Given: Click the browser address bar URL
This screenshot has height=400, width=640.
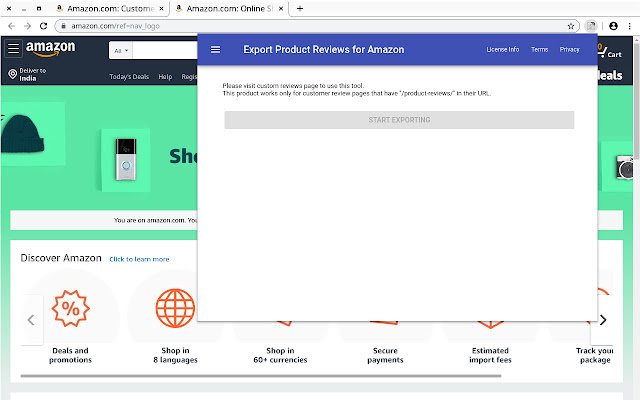Looking at the screenshot, I should [116, 26].
